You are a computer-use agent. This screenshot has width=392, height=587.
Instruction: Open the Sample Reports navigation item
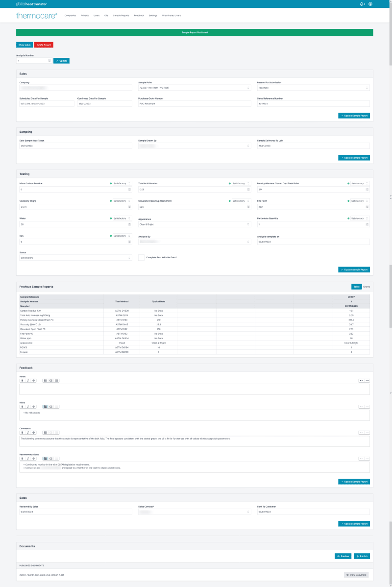[121, 15]
